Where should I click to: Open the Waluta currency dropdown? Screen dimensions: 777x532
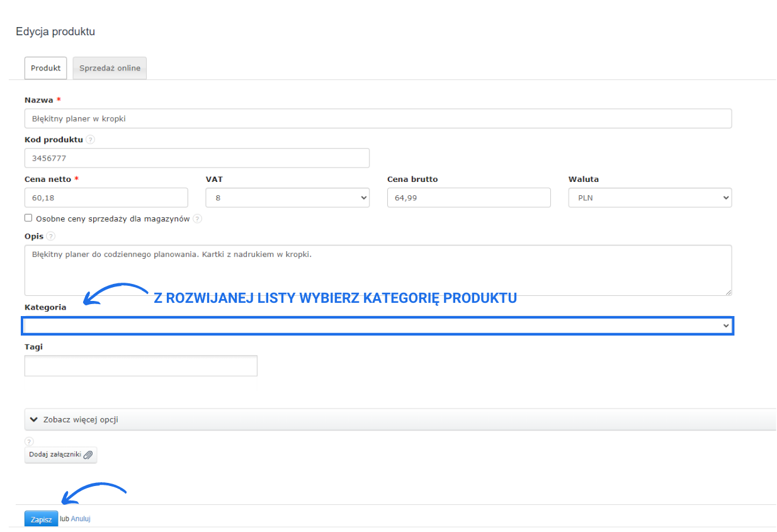[x=649, y=198]
